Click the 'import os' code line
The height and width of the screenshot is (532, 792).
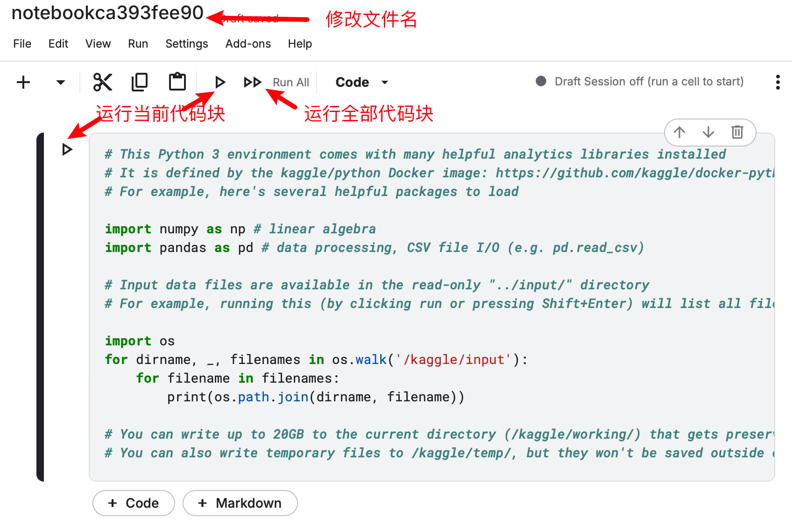pyautogui.click(x=140, y=341)
